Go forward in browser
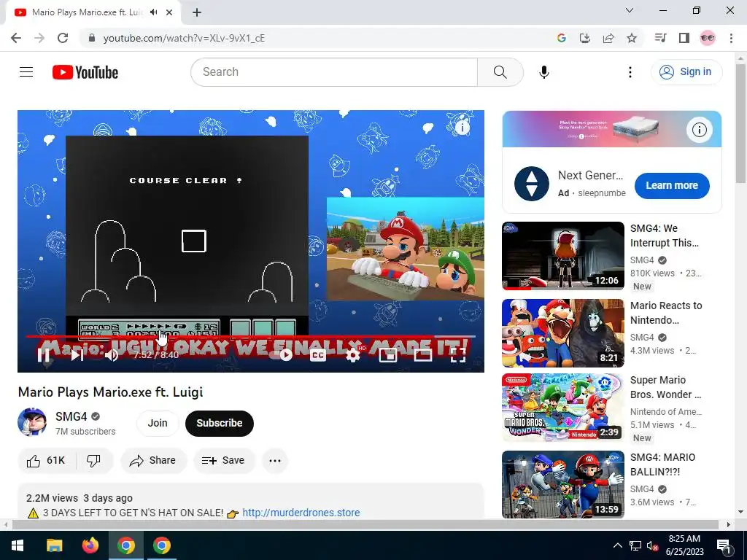 point(39,38)
